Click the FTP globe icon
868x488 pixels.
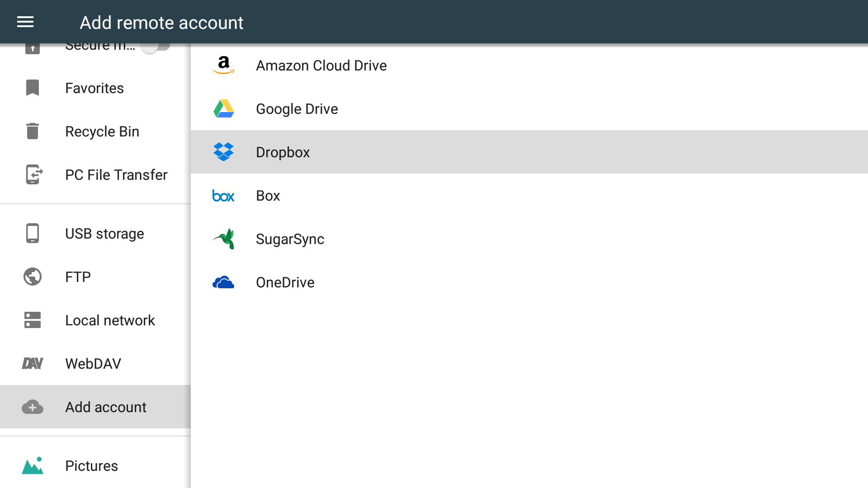[32, 277]
